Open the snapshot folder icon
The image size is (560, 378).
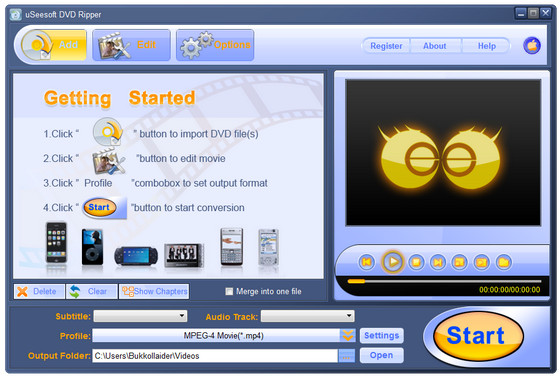click(504, 262)
